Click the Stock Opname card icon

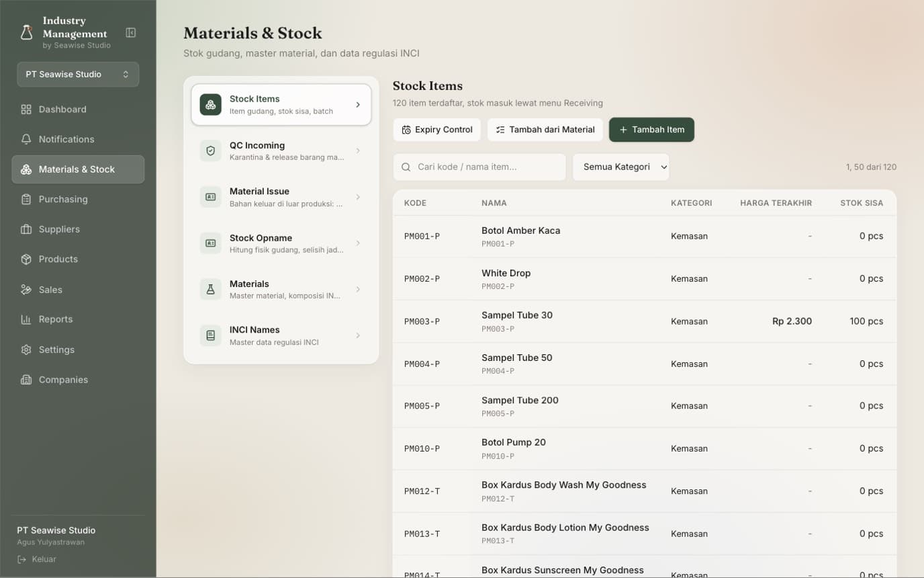(x=211, y=243)
